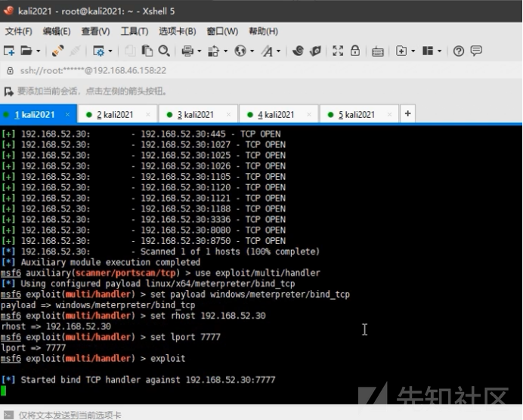Open the 工具(T) menu

coord(135,31)
